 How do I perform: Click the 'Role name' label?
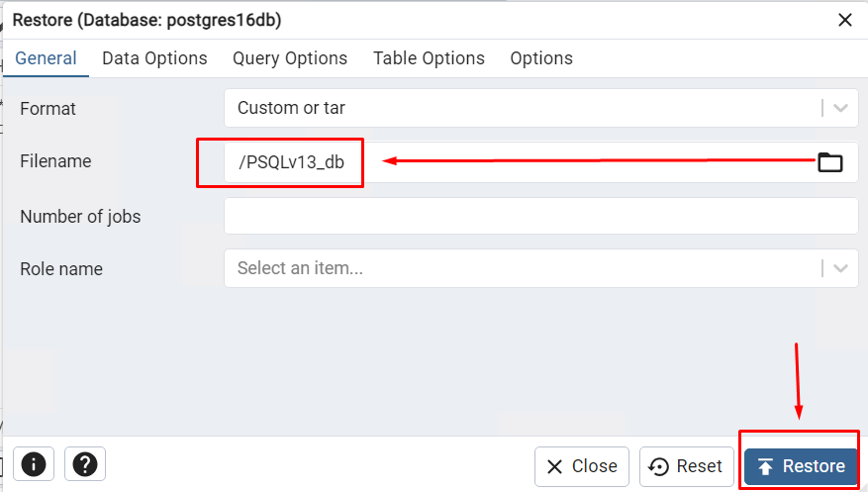pos(61,269)
